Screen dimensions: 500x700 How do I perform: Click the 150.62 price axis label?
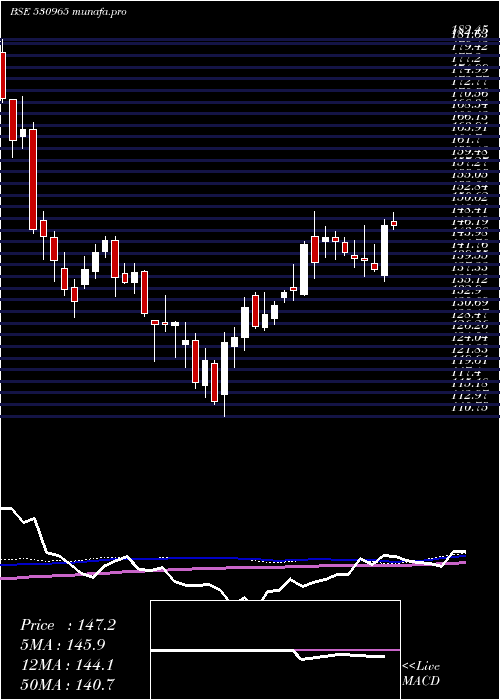pos(469,198)
